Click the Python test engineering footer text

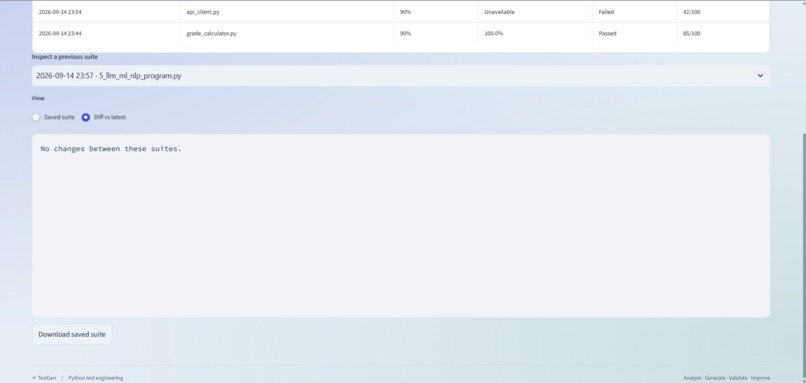click(x=96, y=378)
